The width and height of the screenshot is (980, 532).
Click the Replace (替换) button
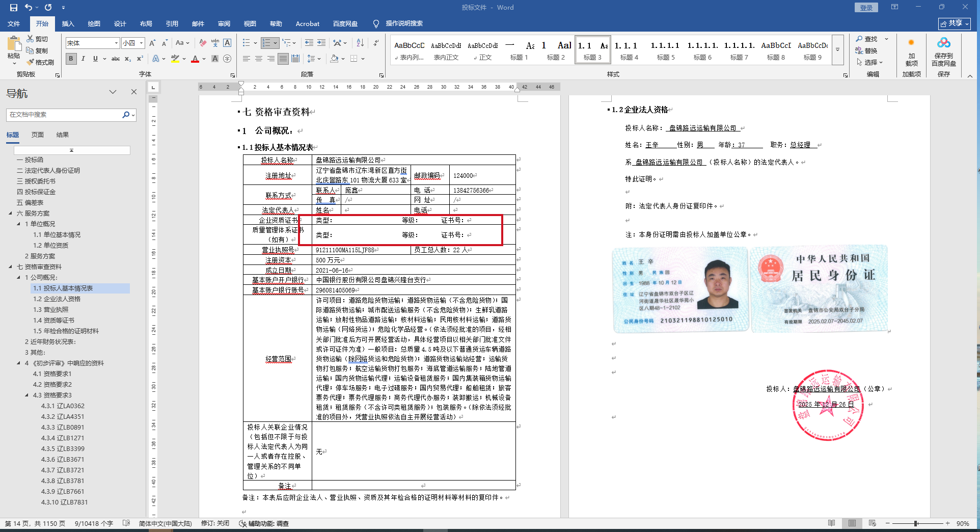[866, 50]
